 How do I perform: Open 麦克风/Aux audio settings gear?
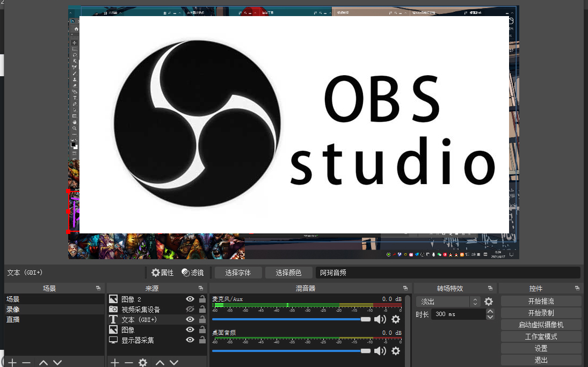point(396,319)
